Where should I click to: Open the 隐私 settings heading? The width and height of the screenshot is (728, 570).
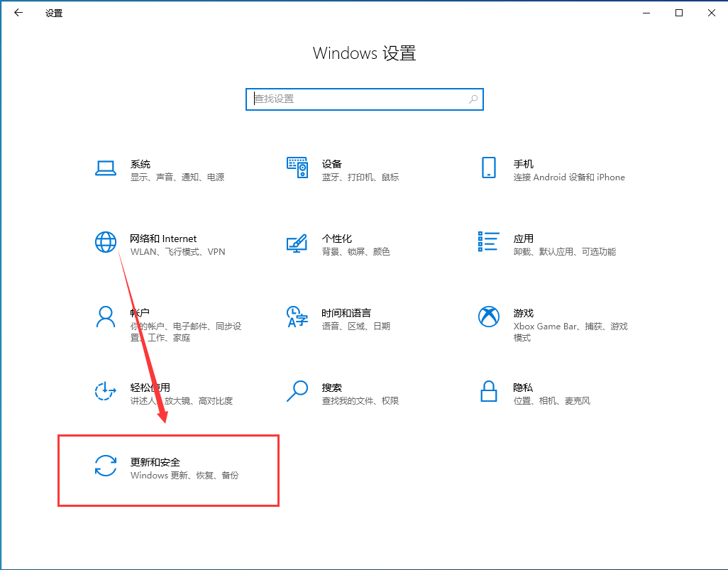(x=523, y=388)
